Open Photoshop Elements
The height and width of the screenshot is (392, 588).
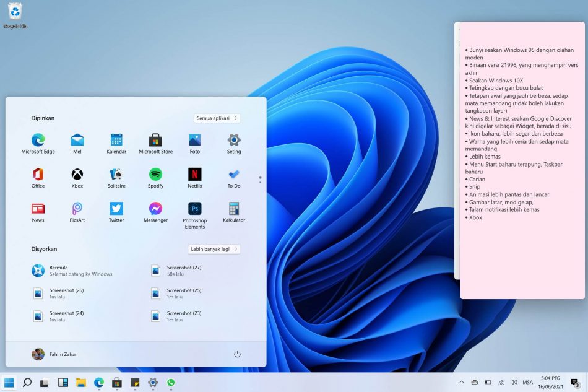pyautogui.click(x=194, y=216)
